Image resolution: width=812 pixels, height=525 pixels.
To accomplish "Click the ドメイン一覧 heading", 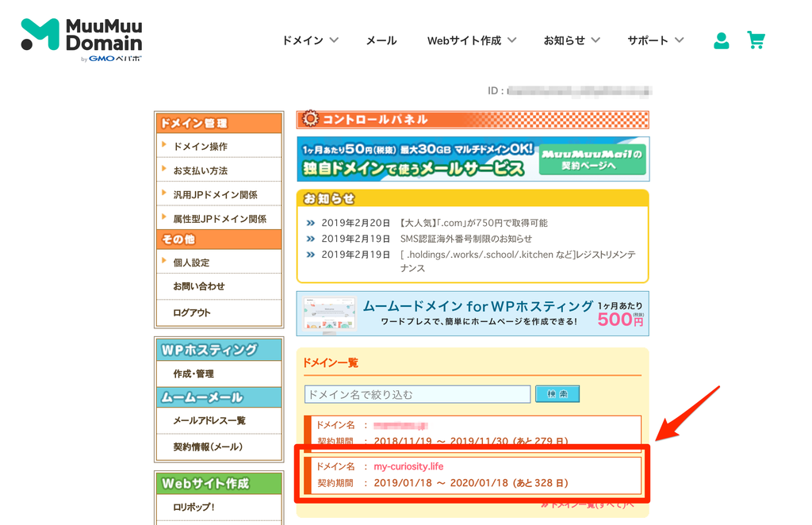I will pos(331,363).
